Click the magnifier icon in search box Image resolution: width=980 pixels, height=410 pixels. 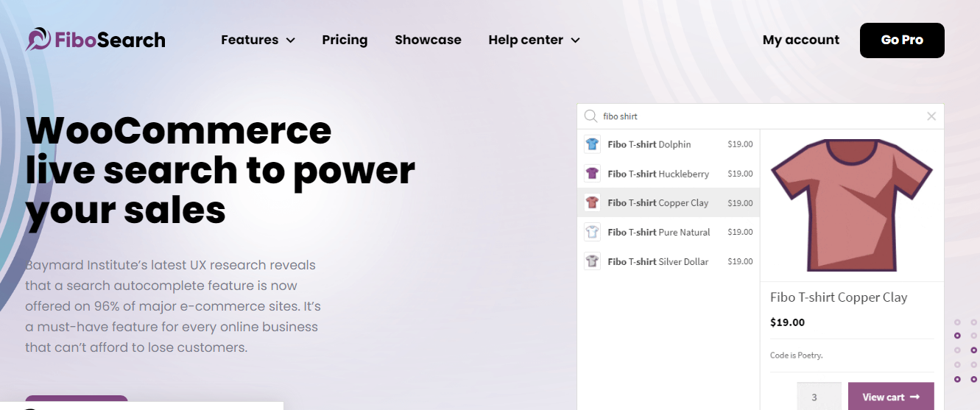pos(591,116)
